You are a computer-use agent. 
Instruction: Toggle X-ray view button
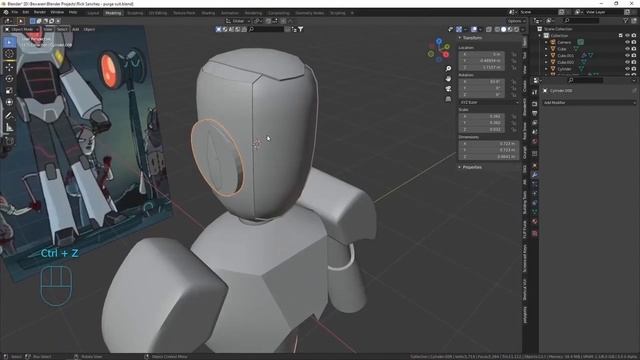coord(489,29)
